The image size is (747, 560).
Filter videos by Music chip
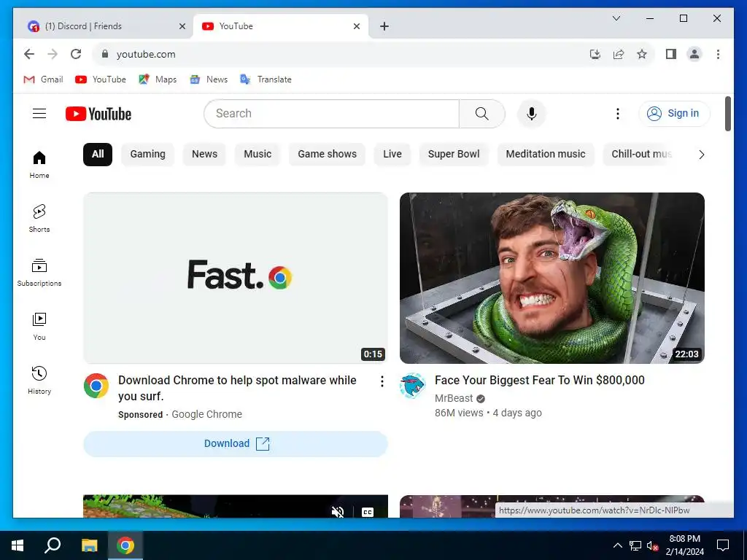[x=258, y=155]
